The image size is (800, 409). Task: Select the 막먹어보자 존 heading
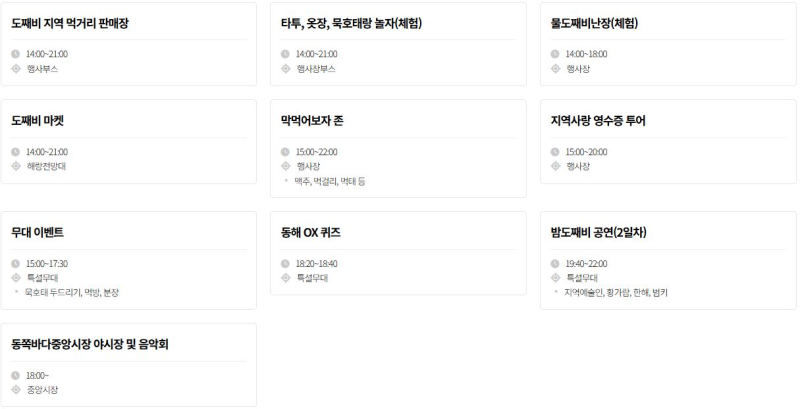point(313,121)
